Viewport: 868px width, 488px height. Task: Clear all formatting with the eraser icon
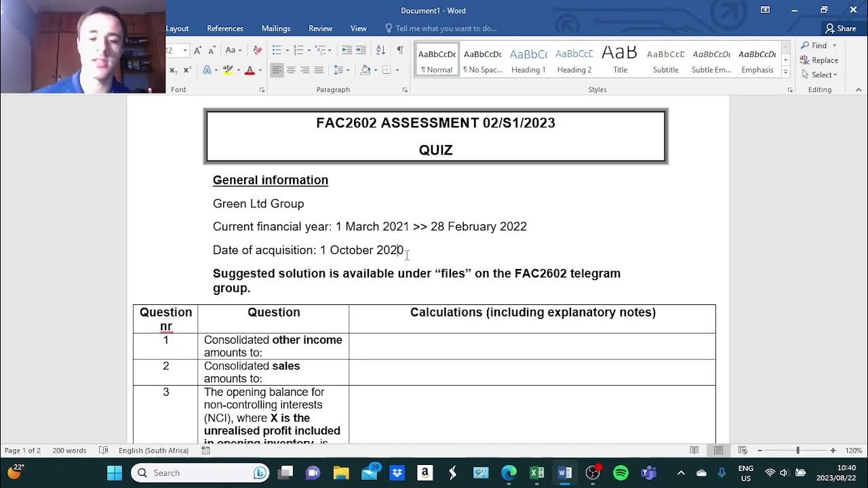pos(258,50)
